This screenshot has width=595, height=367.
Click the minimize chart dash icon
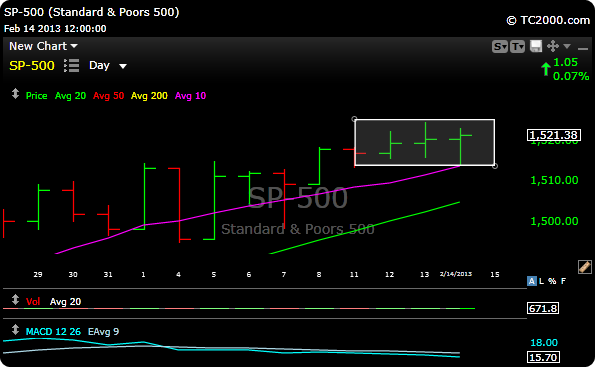coord(583,49)
